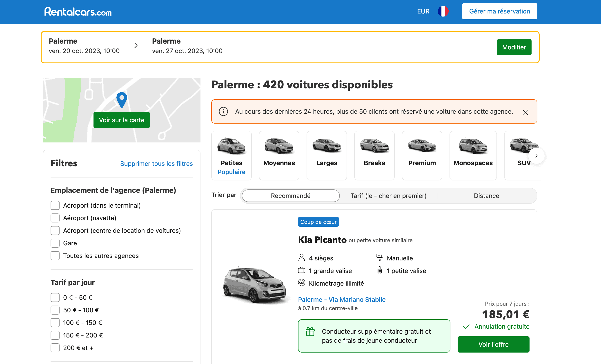Click the Annulation gratuite text
Viewport: 601px width, 364px height.
502,326
